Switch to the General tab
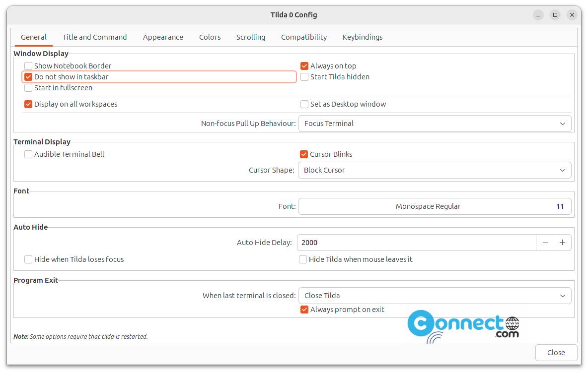The height and width of the screenshot is (373, 588). point(34,37)
